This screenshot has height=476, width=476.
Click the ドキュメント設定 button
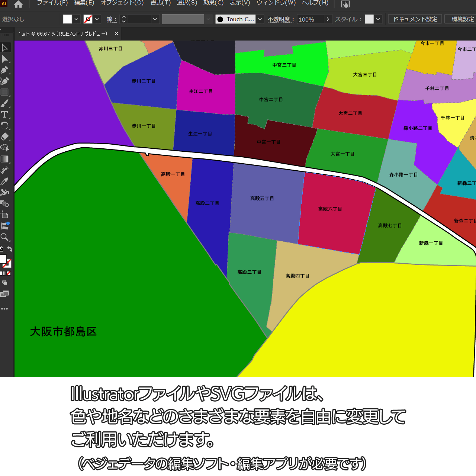click(415, 19)
